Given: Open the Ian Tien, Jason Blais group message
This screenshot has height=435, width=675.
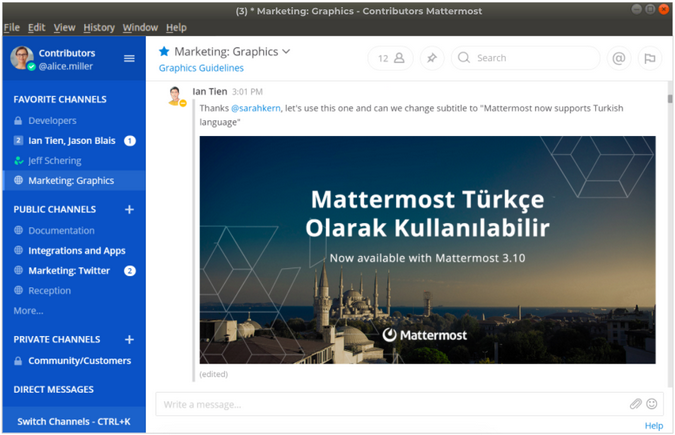Looking at the screenshot, I should click(x=74, y=141).
